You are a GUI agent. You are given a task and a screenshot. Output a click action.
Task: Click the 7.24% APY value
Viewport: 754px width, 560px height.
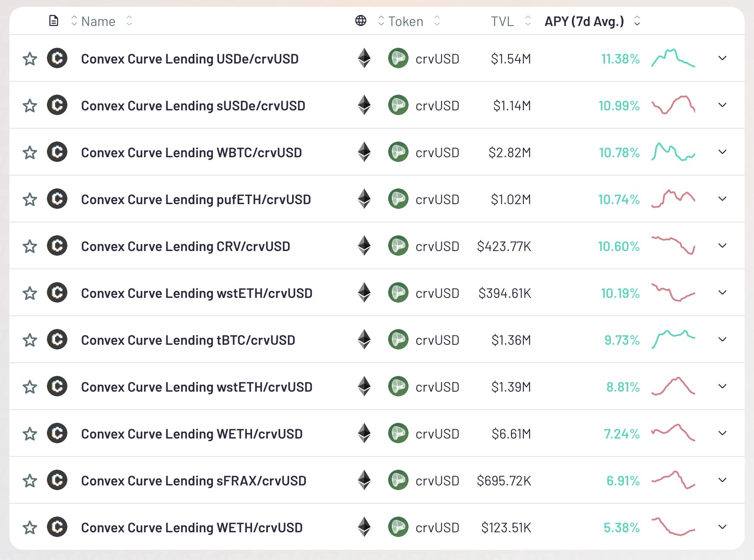(622, 434)
